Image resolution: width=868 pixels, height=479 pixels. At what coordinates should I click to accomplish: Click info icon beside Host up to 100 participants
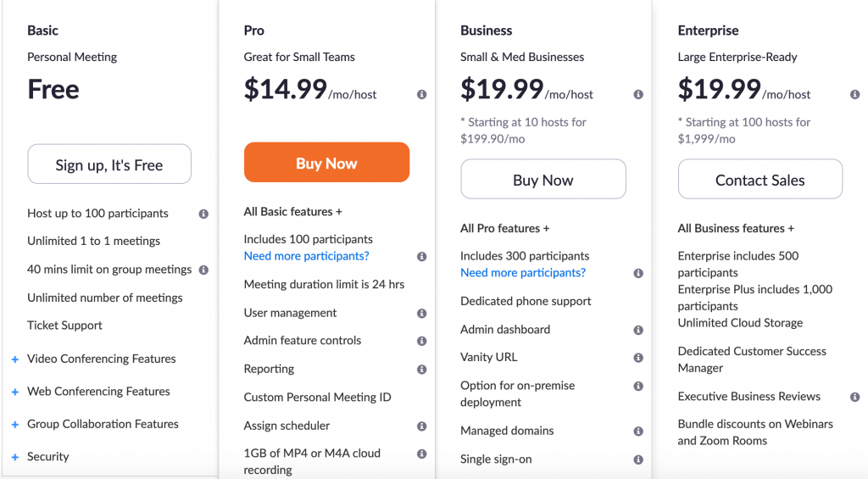point(203,214)
